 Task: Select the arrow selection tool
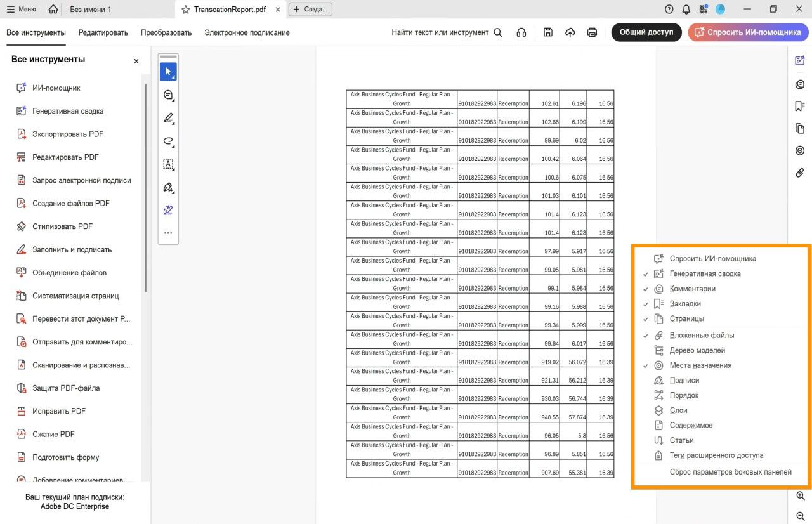point(168,72)
